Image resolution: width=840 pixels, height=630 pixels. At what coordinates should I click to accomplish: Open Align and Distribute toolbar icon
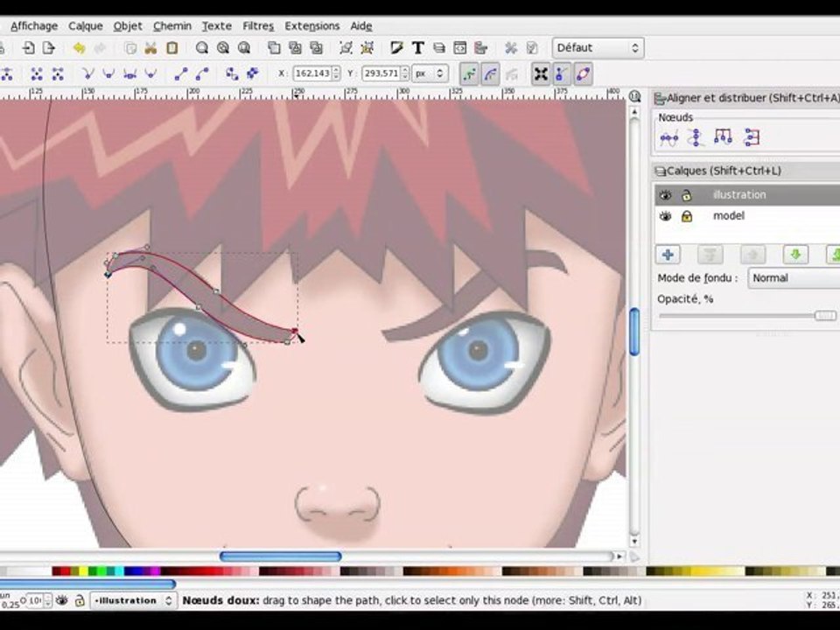pos(480,48)
